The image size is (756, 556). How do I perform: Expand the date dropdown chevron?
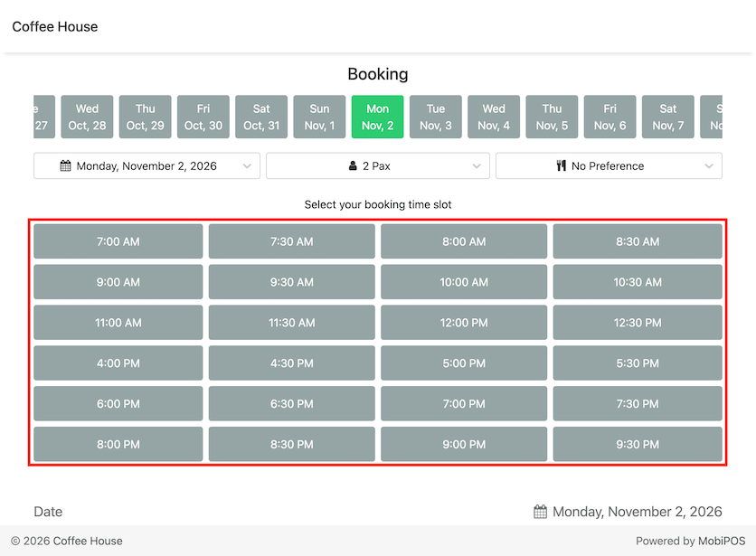pos(247,165)
